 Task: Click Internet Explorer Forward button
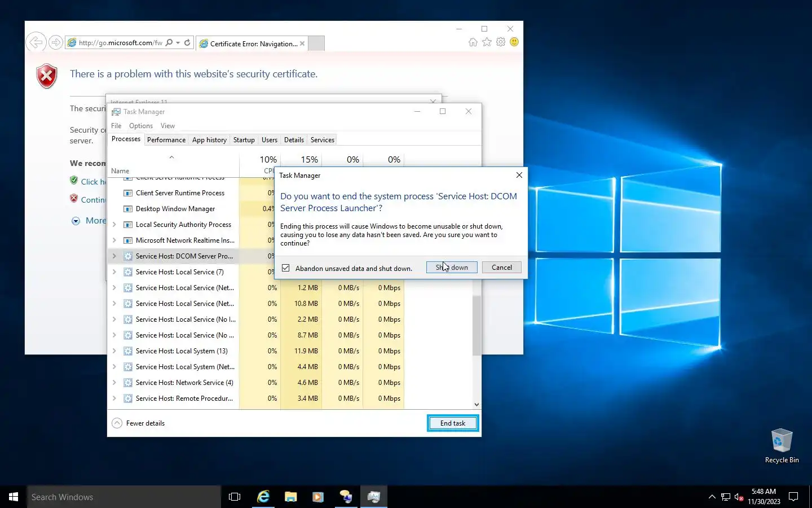pyautogui.click(x=55, y=42)
